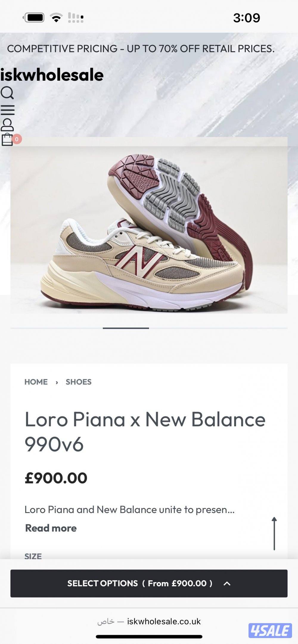Click SELECT OPTIONS From £900.00 button
298x644 pixels.
(x=149, y=583)
